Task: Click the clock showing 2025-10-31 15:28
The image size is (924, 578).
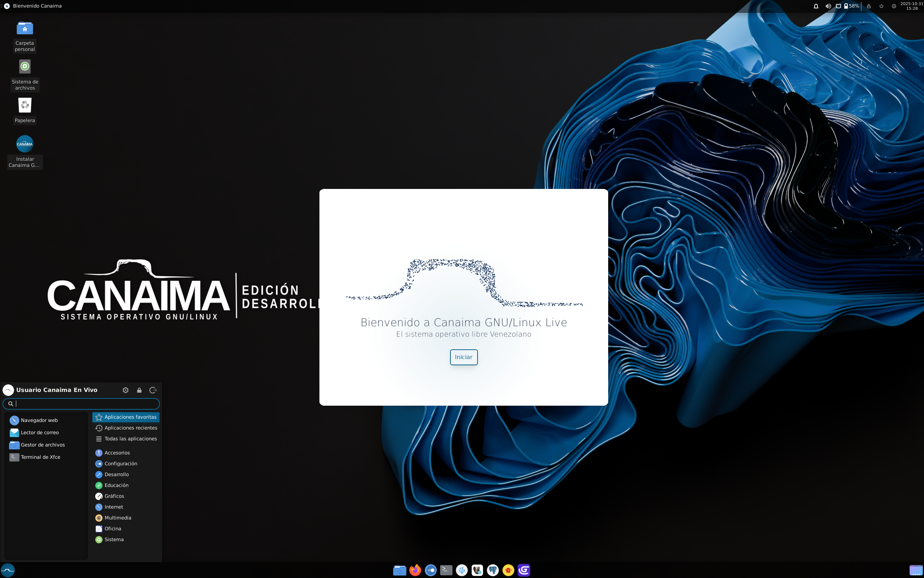Action: 911,6
